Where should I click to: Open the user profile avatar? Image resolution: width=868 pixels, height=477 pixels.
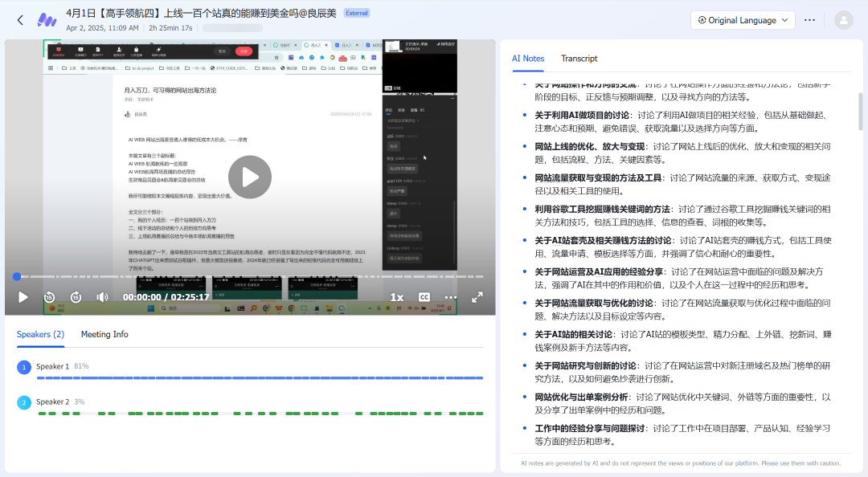pos(844,20)
